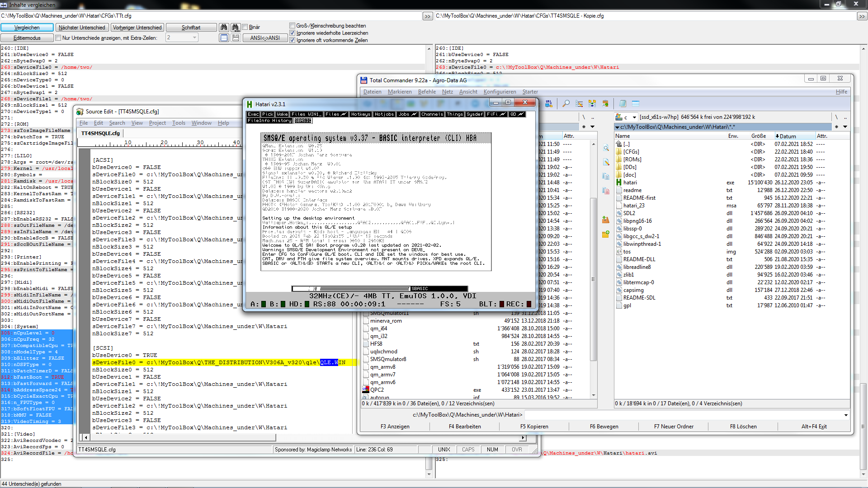
Task: Click the root backslash button of right panel
Action: pyautogui.click(x=836, y=117)
